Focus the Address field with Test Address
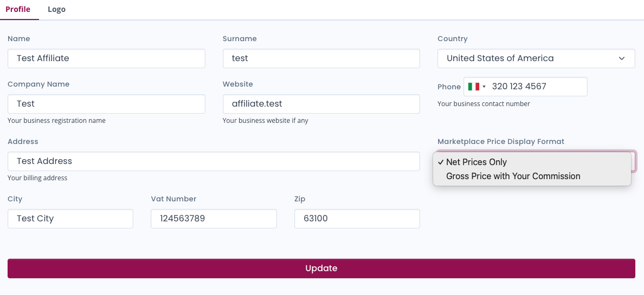 pos(214,161)
